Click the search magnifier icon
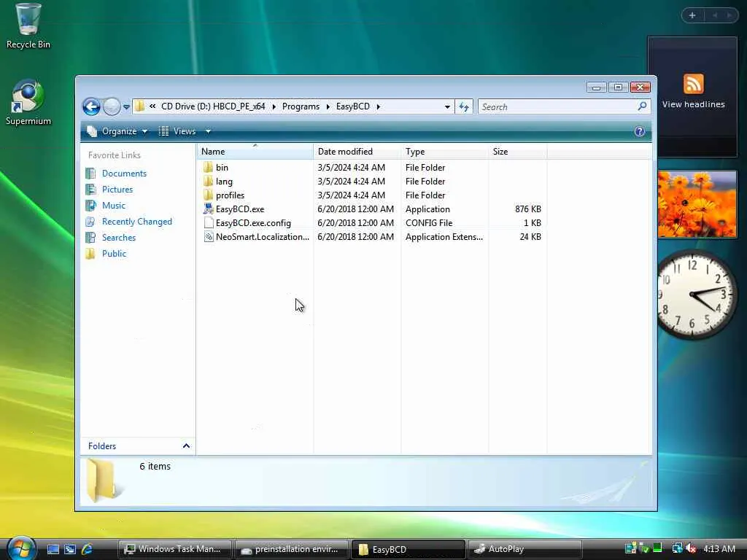Viewport: 747px width, 560px height. (x=642, y=106)
